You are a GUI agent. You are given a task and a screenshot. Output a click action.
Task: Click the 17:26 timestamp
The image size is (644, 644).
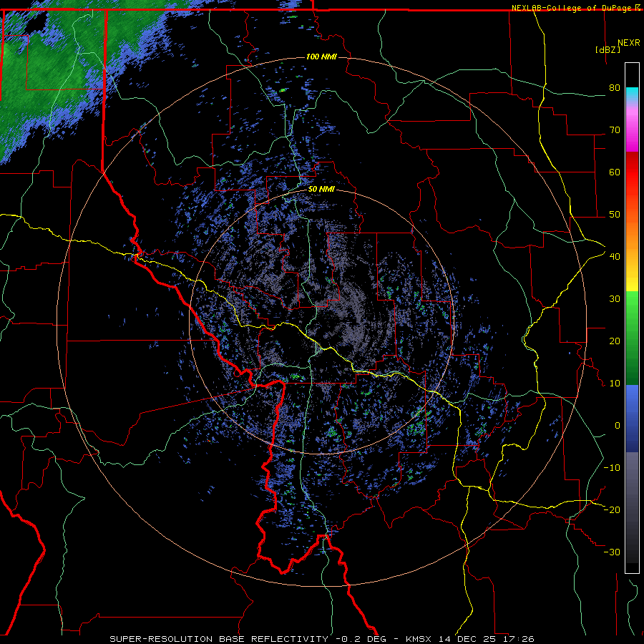(x=518, y=639)
